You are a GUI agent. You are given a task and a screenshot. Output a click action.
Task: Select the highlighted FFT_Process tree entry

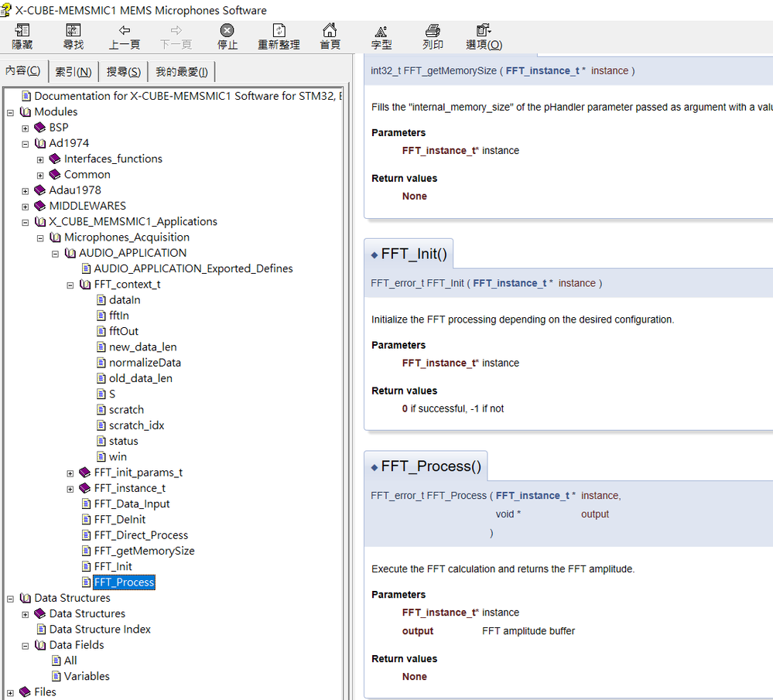coord(125,582)
